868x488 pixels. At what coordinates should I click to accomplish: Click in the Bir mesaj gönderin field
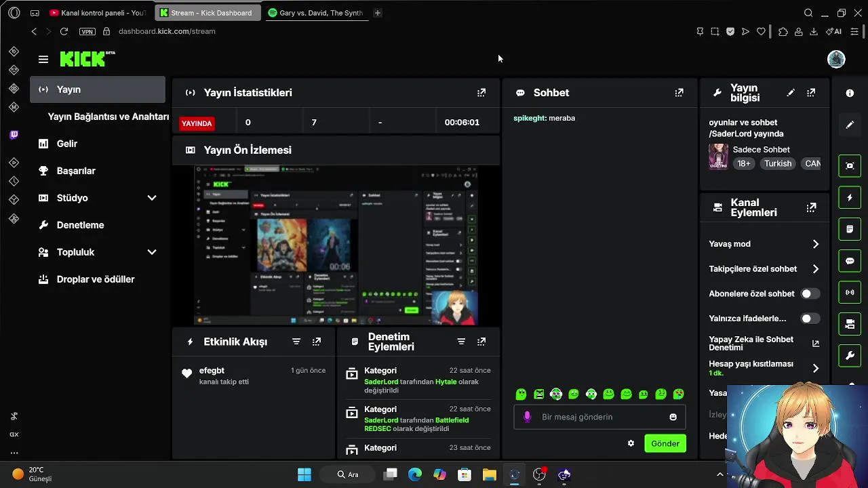click(600, 417)
